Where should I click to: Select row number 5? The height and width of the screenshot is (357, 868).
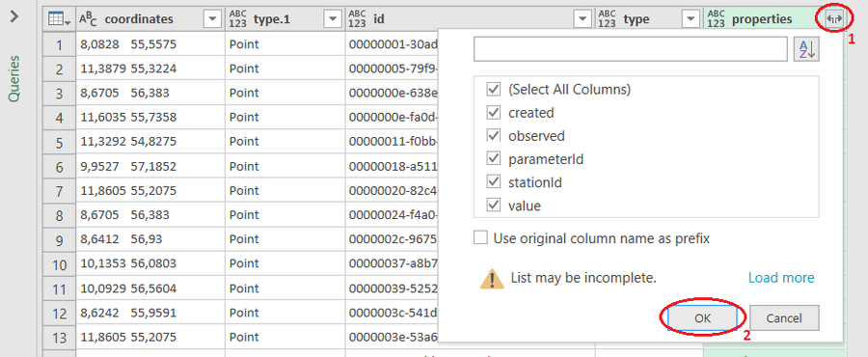pos(59,142)
